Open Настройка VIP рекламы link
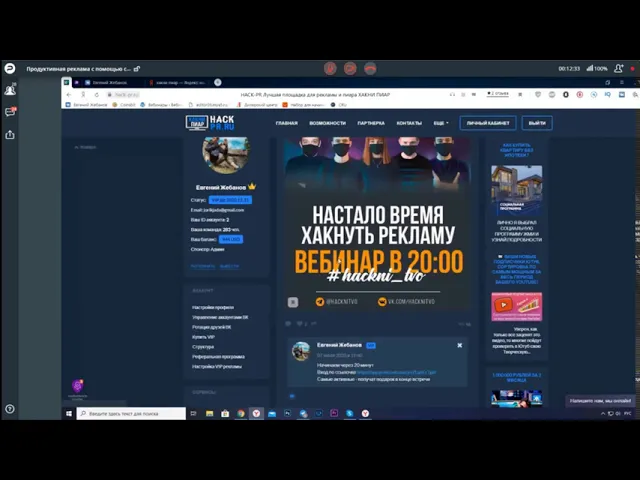 pos(217,366)
